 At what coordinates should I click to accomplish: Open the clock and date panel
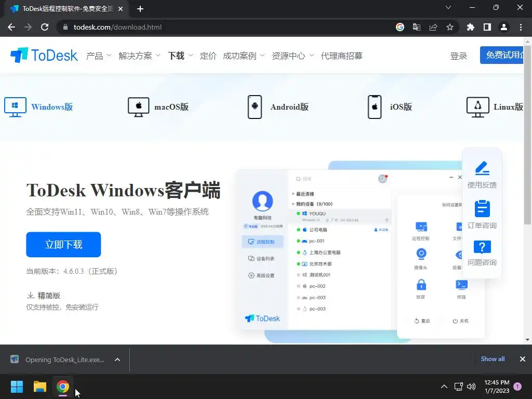point(497,387)
